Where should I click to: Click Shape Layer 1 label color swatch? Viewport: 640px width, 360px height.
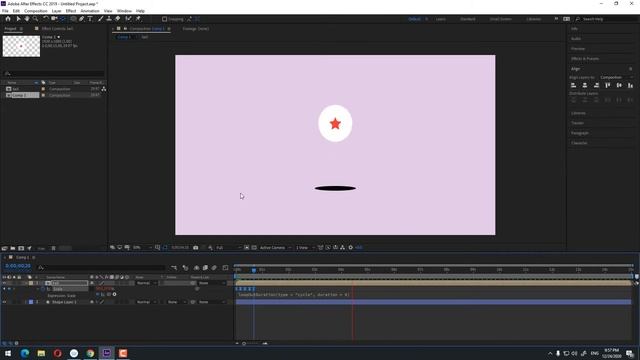(x=31, y=302)
